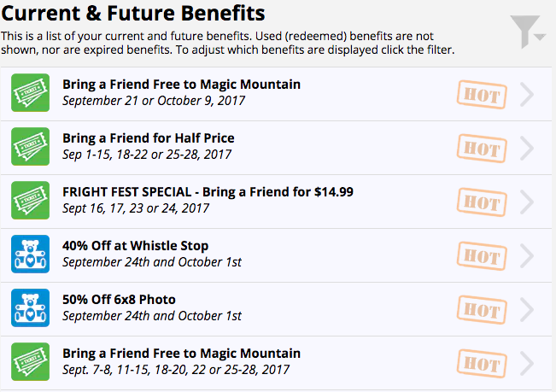Open 50% Off 6x8 Photo benefit
Image resolution: width=556 pixels, height=392 pixels.
coord(119,300)
